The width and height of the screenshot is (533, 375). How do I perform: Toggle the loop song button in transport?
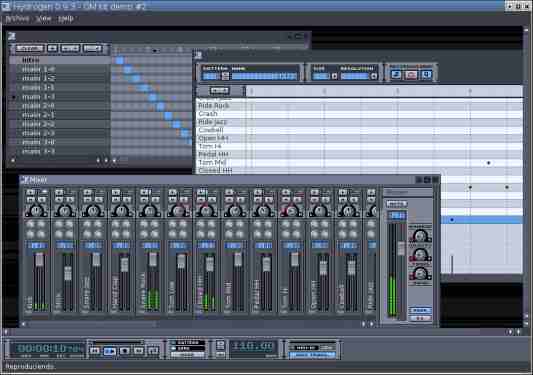153,351
